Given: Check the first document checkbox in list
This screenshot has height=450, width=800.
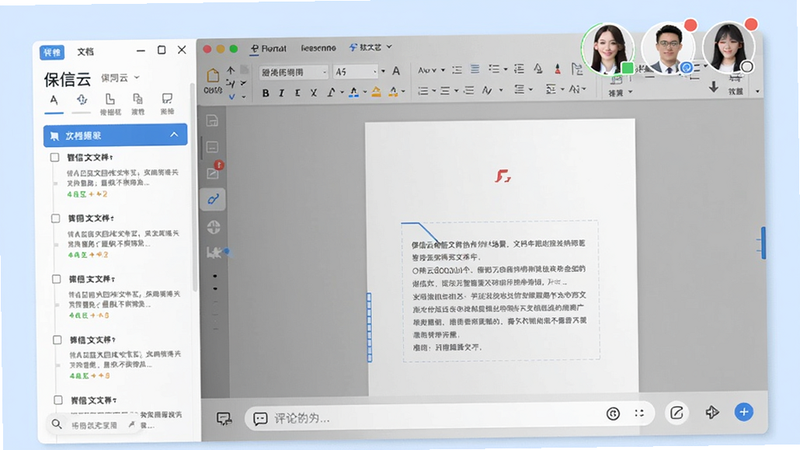Looking at the screenshot, I should click(x=55, y=157).
